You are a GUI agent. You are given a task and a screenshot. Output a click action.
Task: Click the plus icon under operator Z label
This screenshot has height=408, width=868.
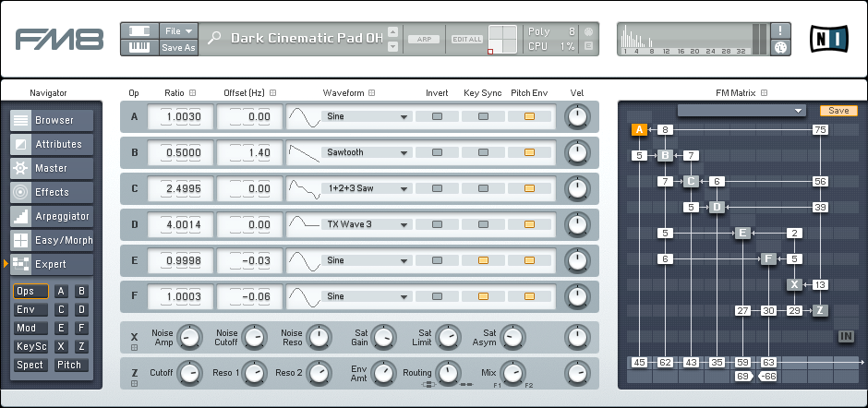pyautogui.click(x=135, y=384)
